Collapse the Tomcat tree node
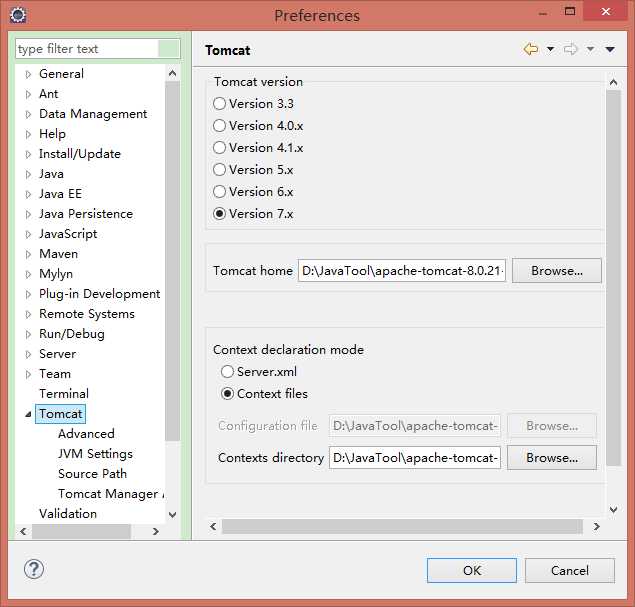 coord(28,414)
